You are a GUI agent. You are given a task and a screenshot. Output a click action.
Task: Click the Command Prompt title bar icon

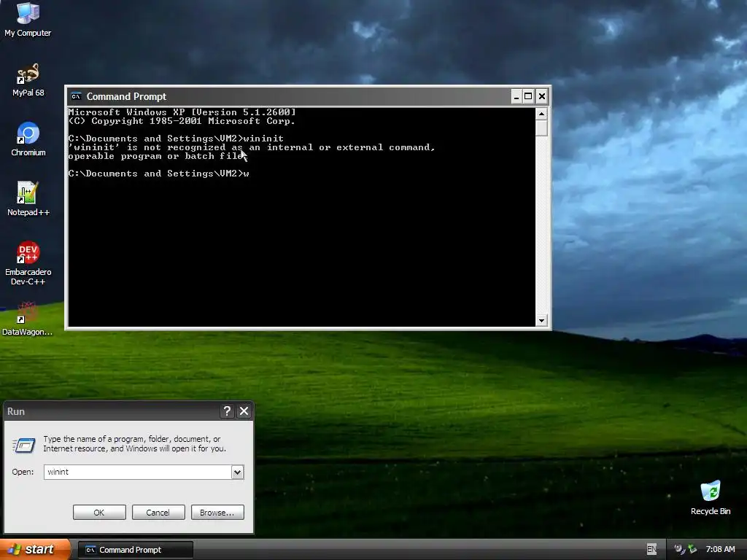[76, 96]
